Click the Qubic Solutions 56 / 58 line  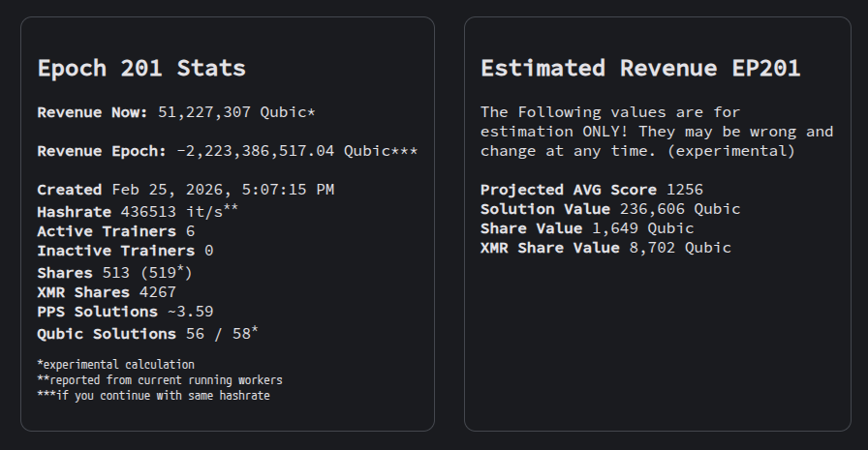[x=147, y=334]
